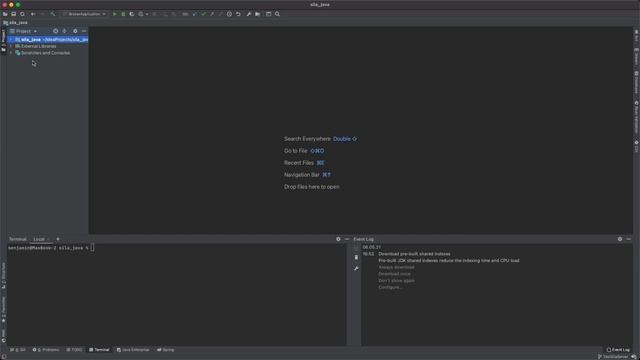Open the TODO tool window tab
The image size is (640, 360).
(x=74, y=350)
